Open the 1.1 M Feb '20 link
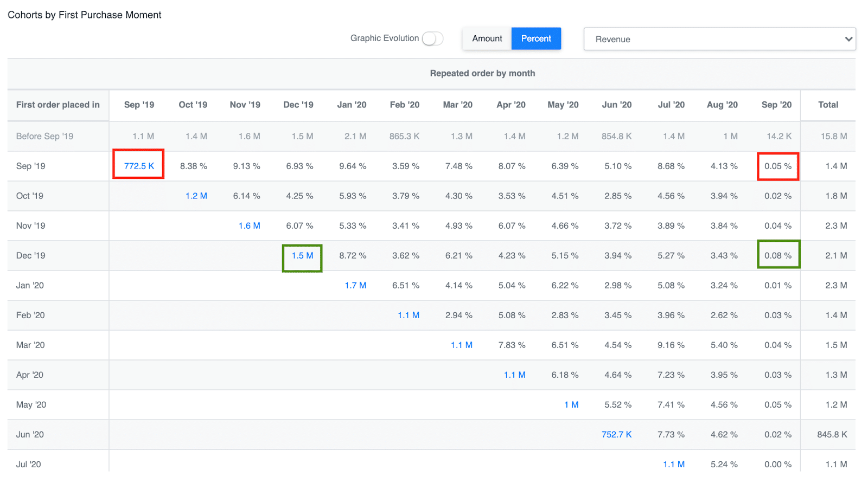This screenshot has height=483, width=868. pyautogui.click(x=409, y=315)
